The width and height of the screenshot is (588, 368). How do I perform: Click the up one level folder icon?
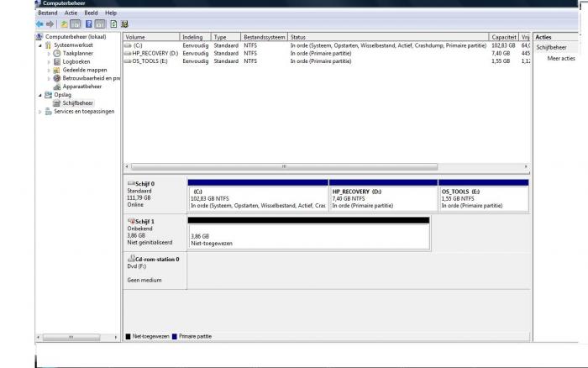(x=64, y=24)
